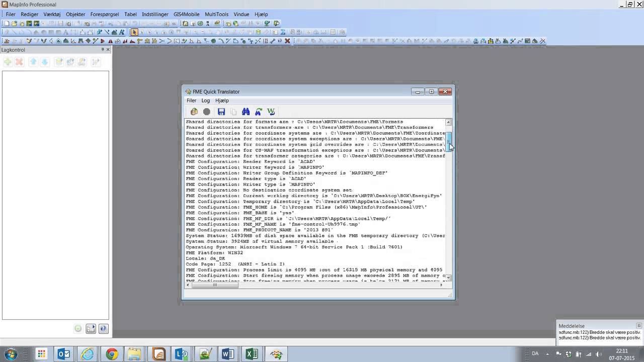The height and width of the screenshot is (362, 644).
Task: Click log line "No destination coordinate system set"
Action: (x=269, y=190)
